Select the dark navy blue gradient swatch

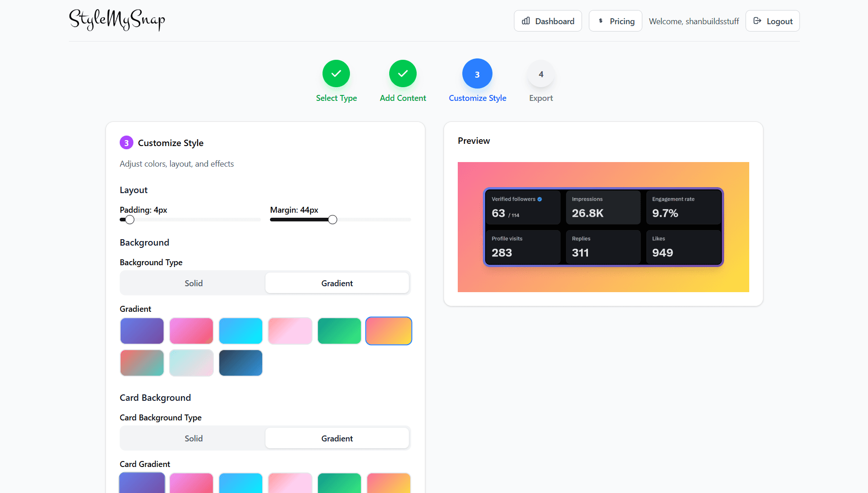pyautogui.click(x=241, y=363)
